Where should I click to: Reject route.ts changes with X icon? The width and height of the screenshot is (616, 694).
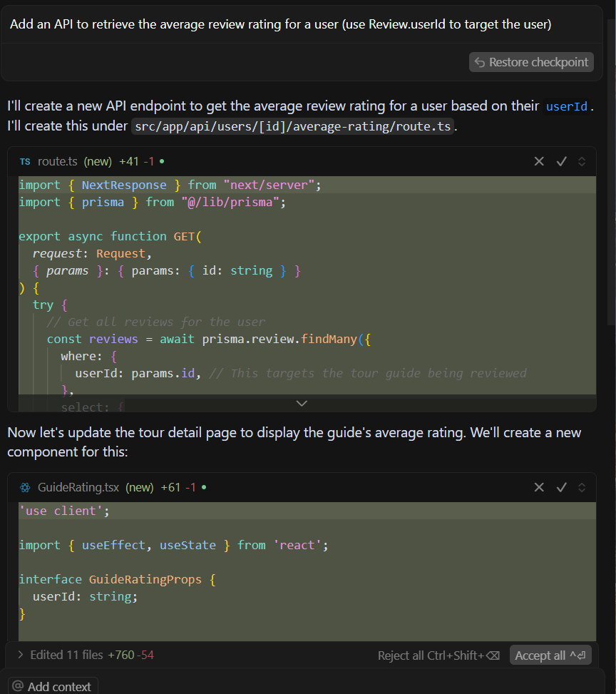[538, 161]
